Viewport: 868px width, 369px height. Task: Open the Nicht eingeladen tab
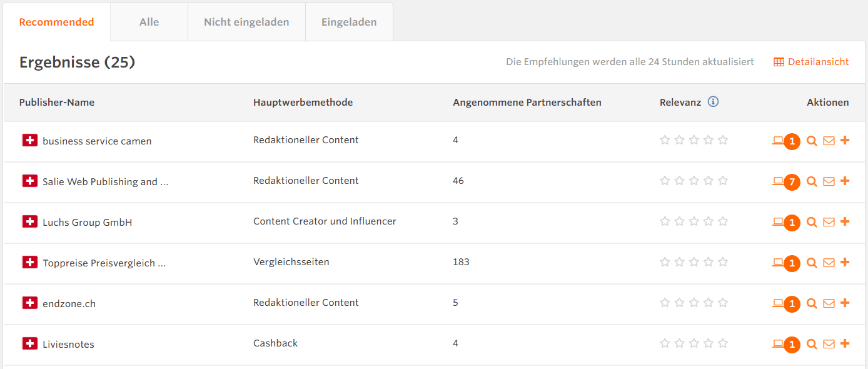pyautogui.click(x=246, y=23)
